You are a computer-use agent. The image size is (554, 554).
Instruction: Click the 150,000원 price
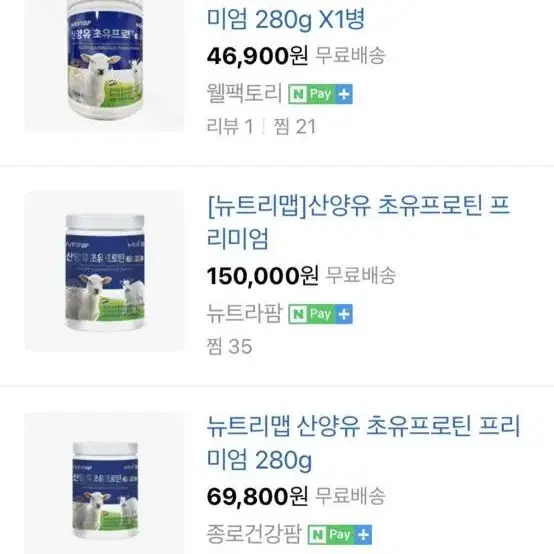point(263,276)
